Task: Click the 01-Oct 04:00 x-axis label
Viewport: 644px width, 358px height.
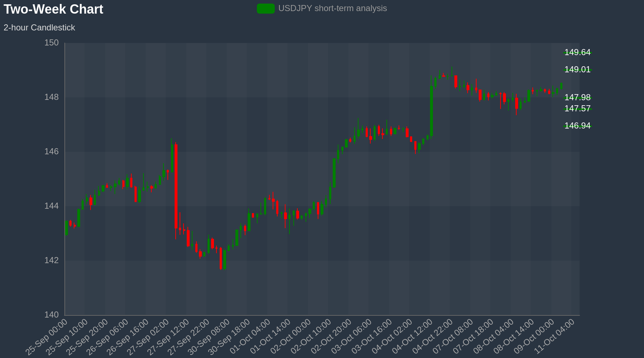Action: [x=250, y=337]
